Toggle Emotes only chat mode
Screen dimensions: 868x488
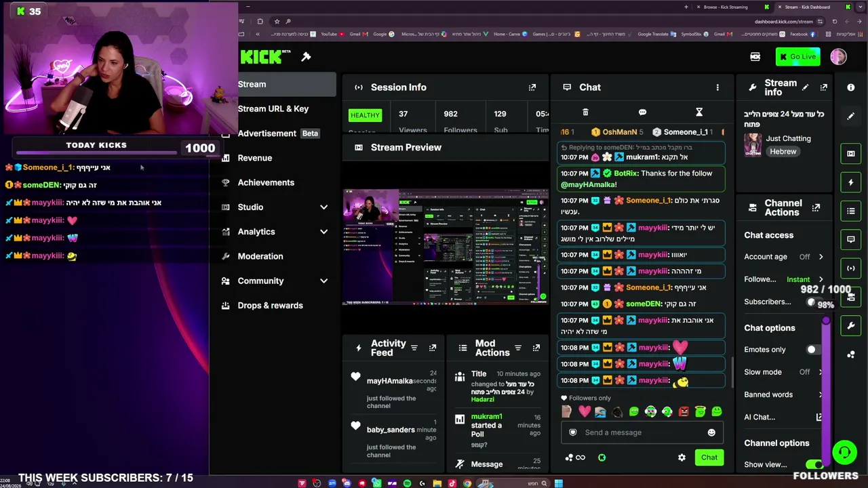coord(812,350)
